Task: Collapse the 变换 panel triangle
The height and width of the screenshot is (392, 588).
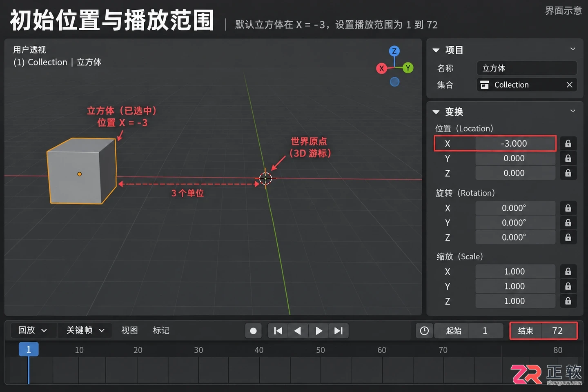Action: (x=436, y=112)
